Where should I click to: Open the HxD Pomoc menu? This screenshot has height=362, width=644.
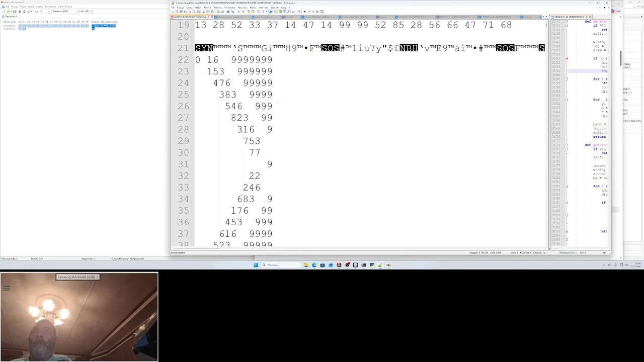(x=69, y=7)
